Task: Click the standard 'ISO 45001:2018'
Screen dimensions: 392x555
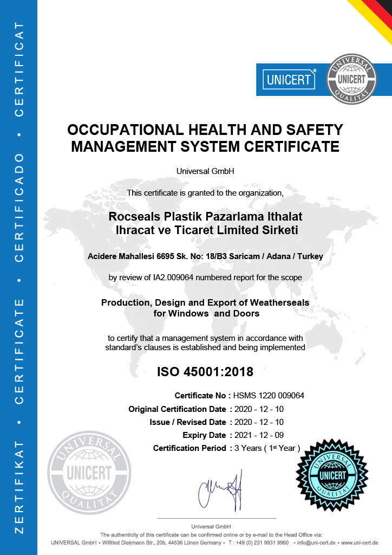Action: pos(205,372)
